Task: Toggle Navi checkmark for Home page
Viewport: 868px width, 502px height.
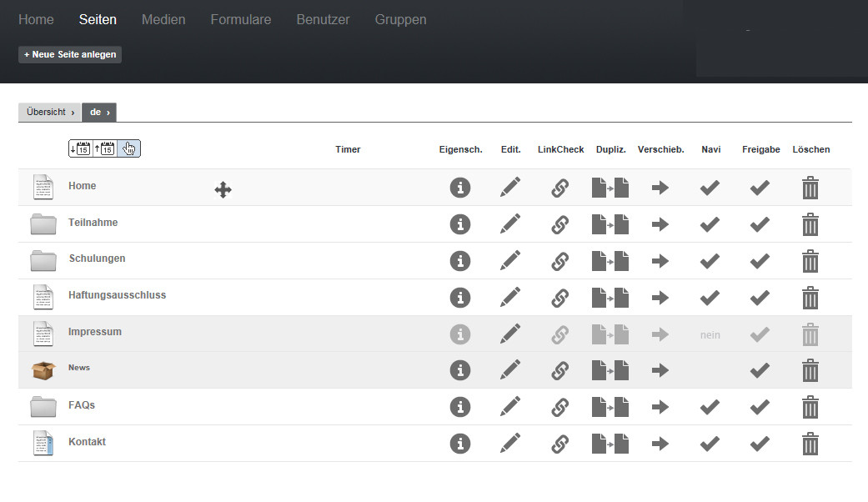Action: [x=710, y=188]
